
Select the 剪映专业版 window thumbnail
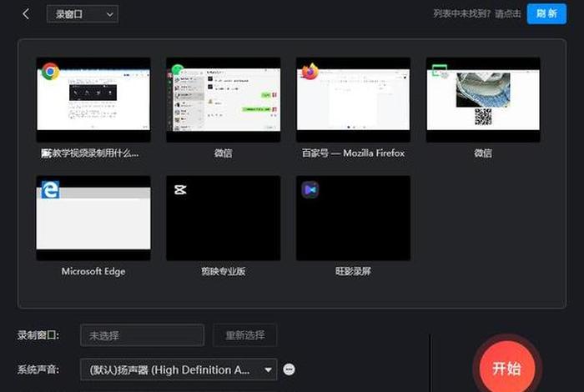tap(224, 218)
